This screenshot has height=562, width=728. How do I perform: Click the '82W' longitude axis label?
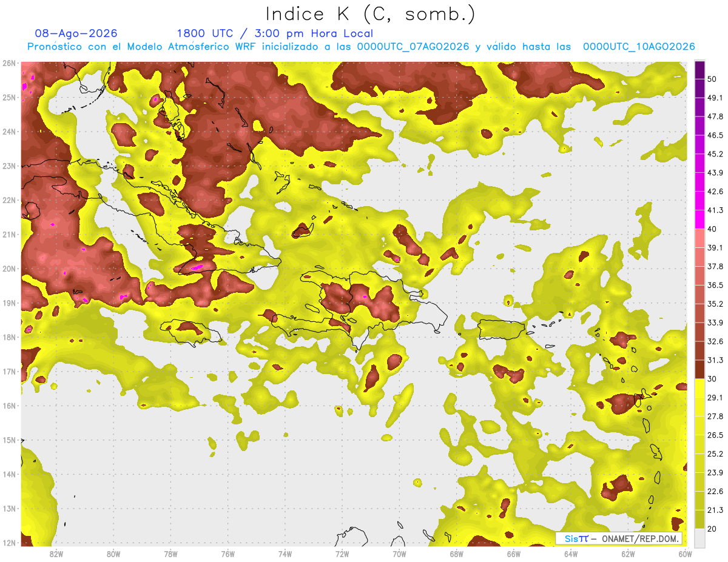[56, 554]
